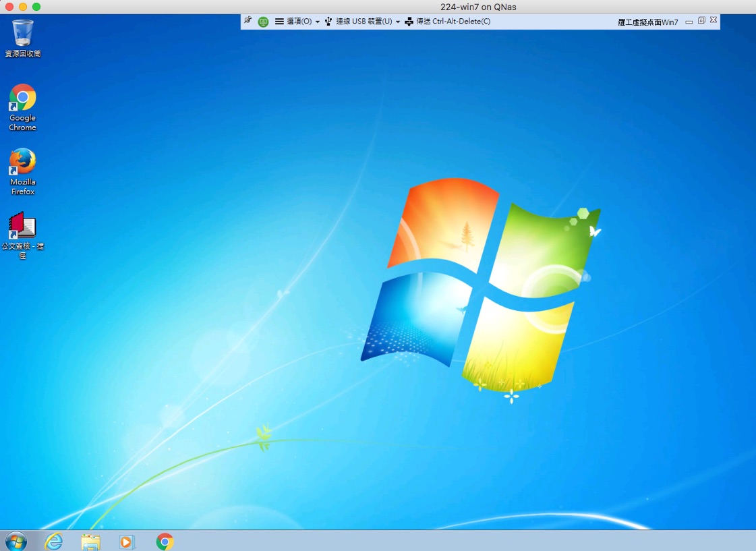756x551 pixels.
Task: Launch Chrome from the Windows taskbar
Action: 165,542
